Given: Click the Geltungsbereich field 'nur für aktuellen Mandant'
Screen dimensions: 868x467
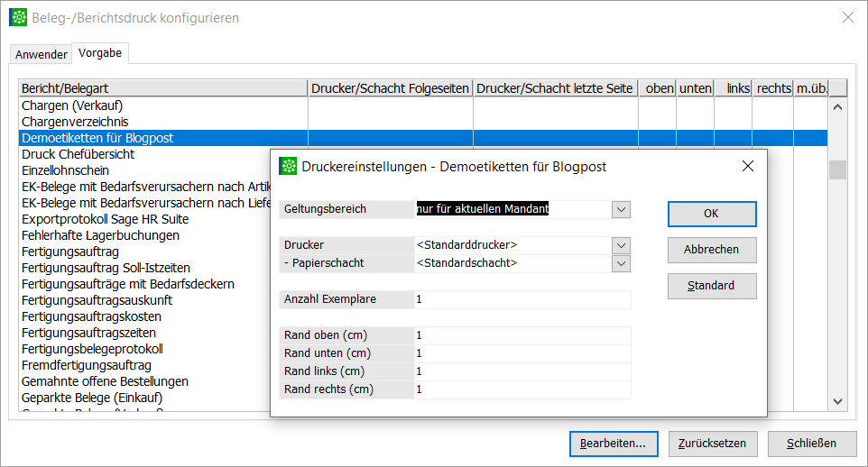Looking at the screenshot, I should 513,208.
